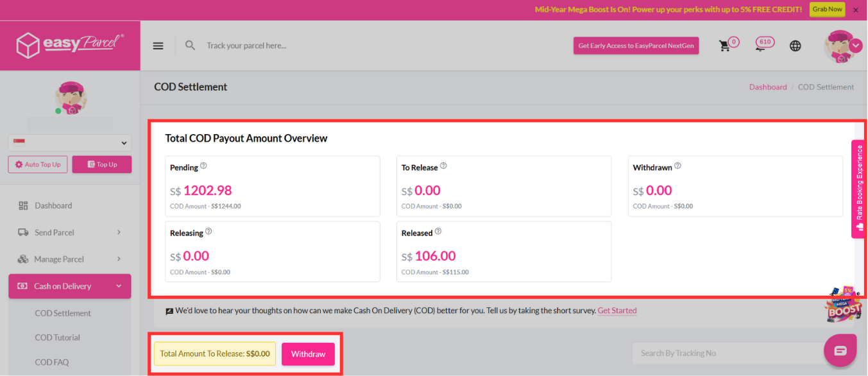This screenshot has height=376, width=868.
Task: Click the COD Settlement page title
Action: tap(191, 87)
